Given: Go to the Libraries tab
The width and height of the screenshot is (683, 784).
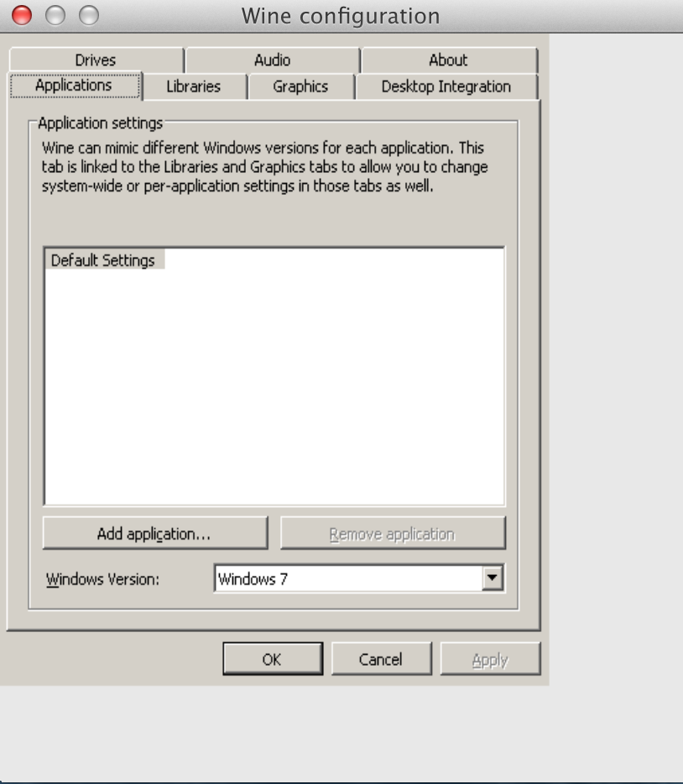Looking at the screenshot, I should (193, 86).
